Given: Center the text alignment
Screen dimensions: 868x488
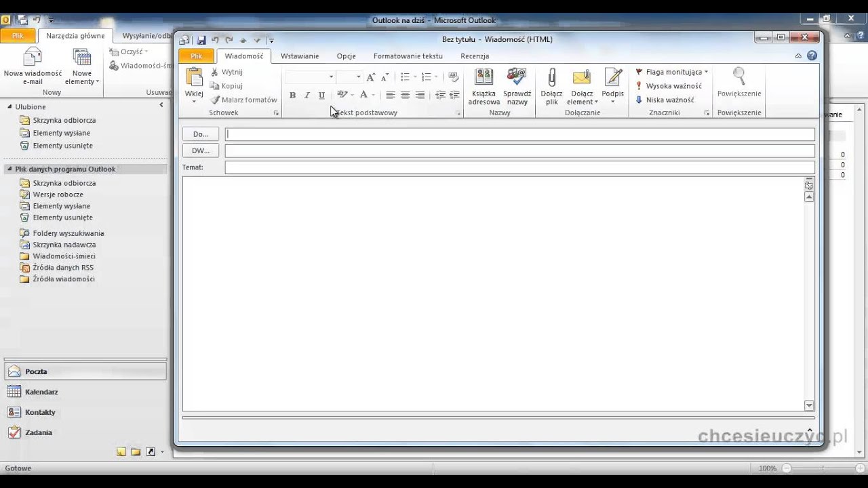Looking at the screenshot, I should point(406,95).
